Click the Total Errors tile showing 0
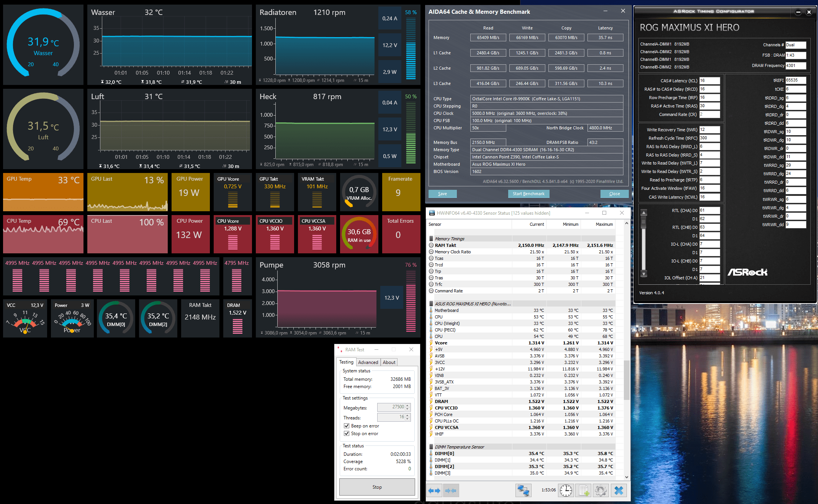The width and height of the screenshot is (818, 504). click(401, 234)
